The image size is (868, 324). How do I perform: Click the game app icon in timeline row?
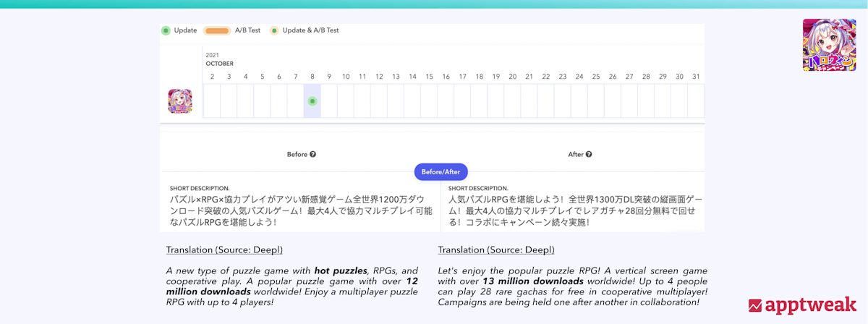[180, 101]
